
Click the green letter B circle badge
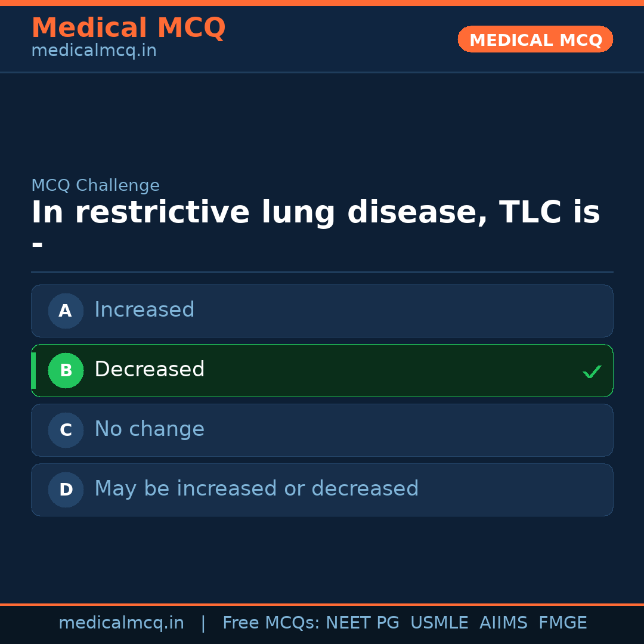(66, 370)
